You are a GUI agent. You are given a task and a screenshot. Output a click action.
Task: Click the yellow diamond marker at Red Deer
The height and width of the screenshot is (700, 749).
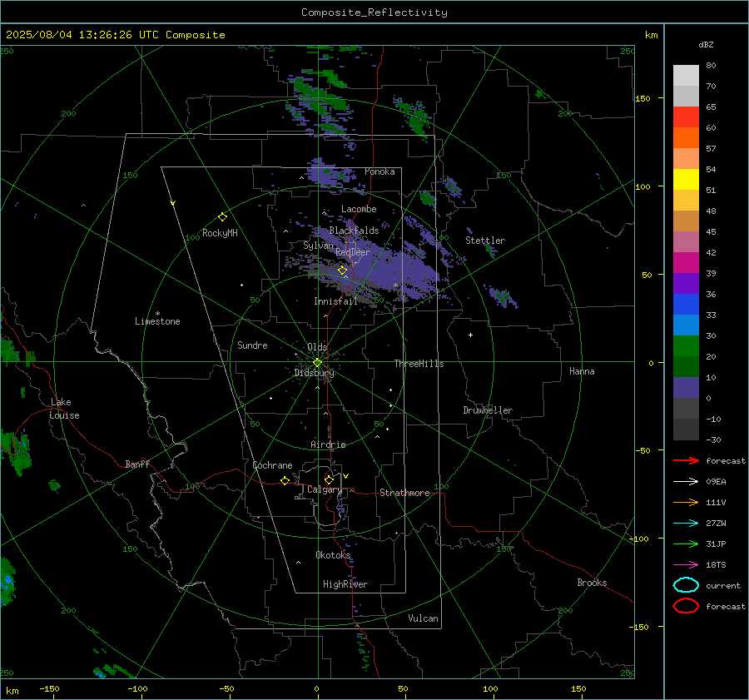point(342,270)
